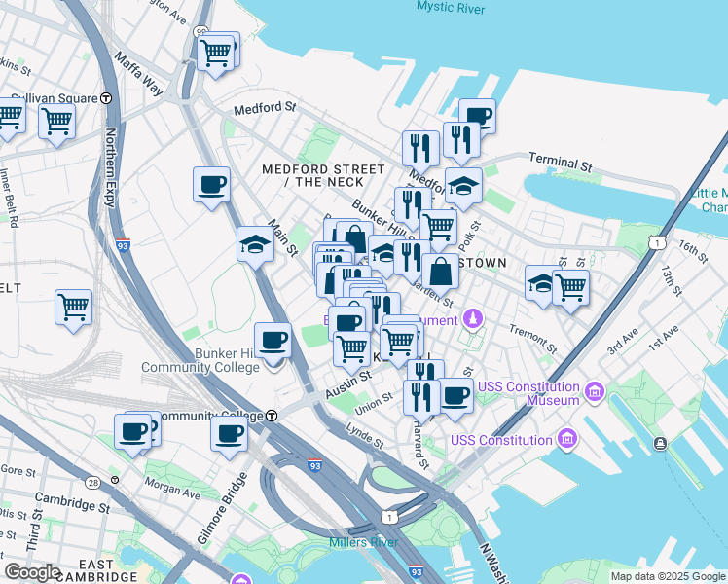Click the USS Constitution landmark pin
This screenshot has height=584, width=728.
click(569, 438)
